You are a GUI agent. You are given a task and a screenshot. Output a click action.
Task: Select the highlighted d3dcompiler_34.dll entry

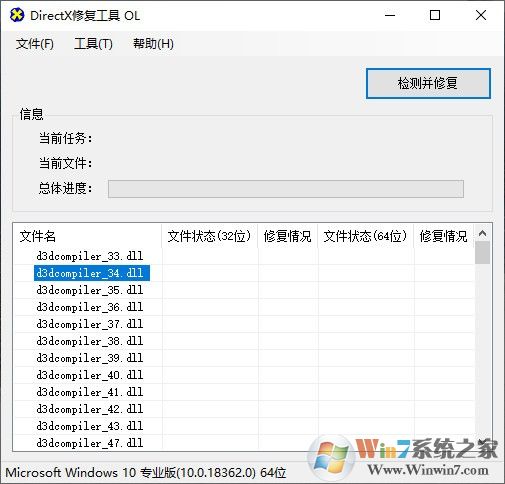coord(92,273)
